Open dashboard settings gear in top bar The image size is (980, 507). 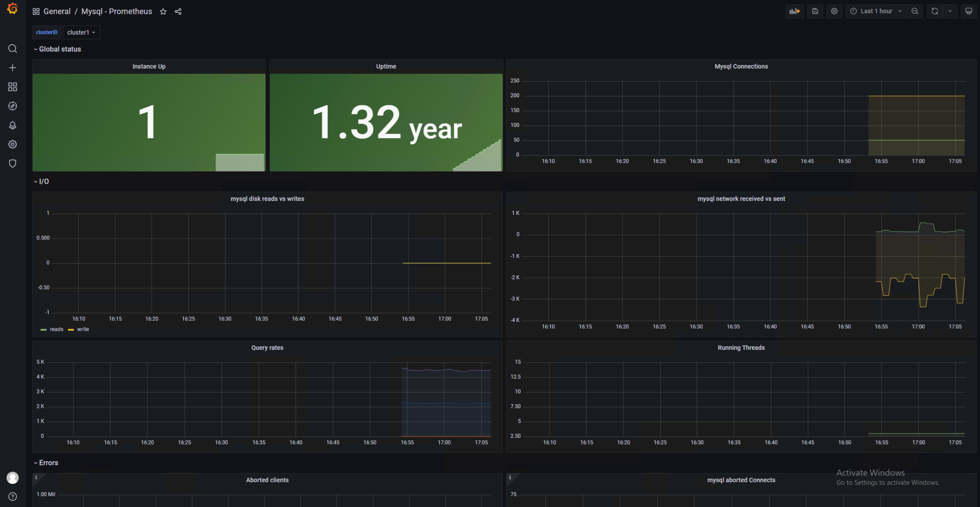[x=834, y=11]
